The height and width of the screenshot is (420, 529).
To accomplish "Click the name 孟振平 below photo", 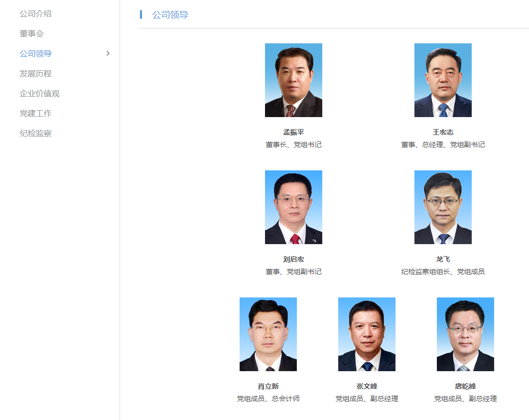I will point(293,132).
